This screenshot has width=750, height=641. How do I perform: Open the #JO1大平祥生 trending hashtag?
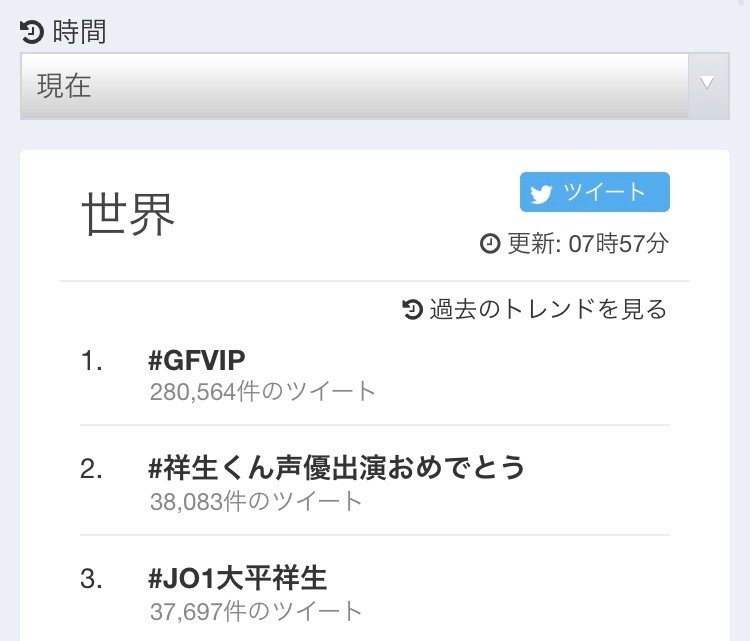238,578
